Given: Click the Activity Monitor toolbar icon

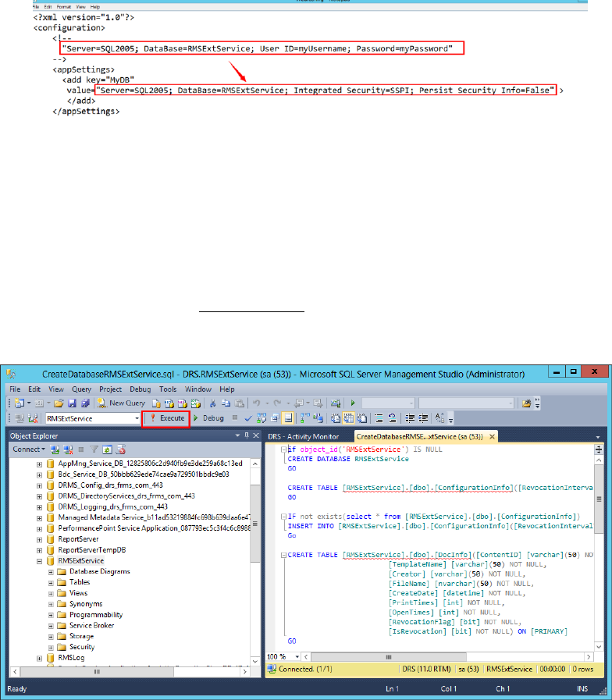Looking at the screenshot, I should (336, 403).
